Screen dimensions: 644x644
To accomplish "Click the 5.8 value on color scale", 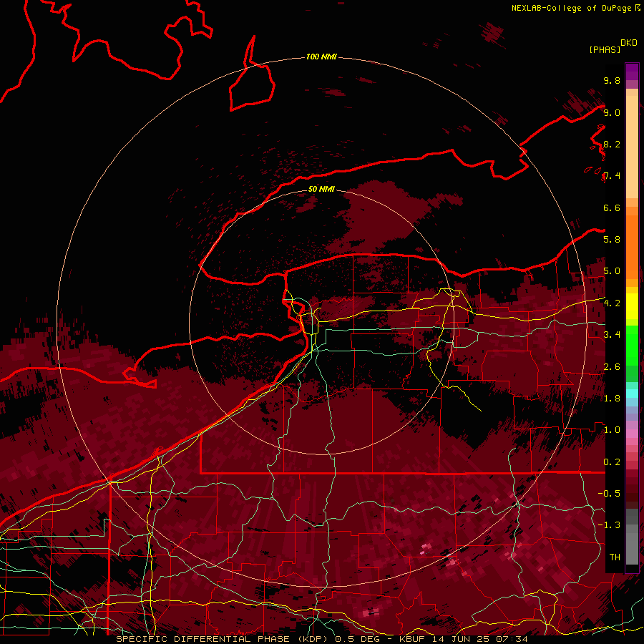I will [x=612, y=239].
